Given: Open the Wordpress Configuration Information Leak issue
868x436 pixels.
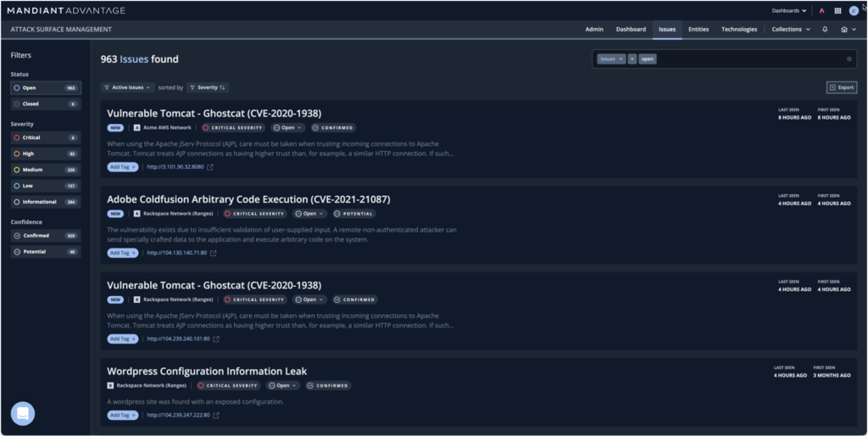Looking at the screenshot, I should (x=207, y=371).
